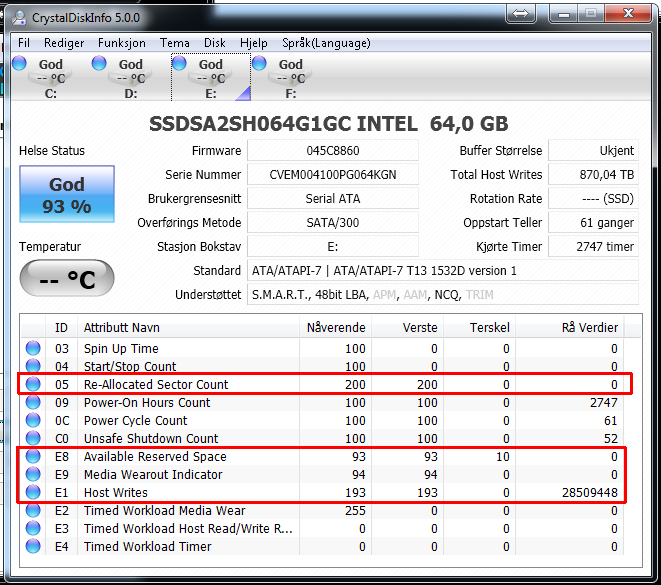Select the Timed Workload Timer attribute name
The height and width of the screenshot is (585, 661).
[147, 547]
